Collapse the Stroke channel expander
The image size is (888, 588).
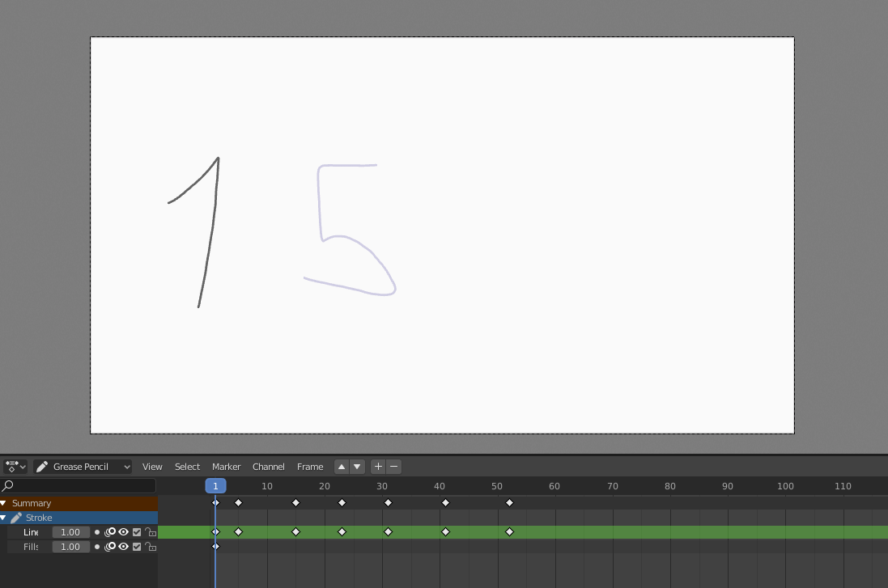[x=4, y=518]
